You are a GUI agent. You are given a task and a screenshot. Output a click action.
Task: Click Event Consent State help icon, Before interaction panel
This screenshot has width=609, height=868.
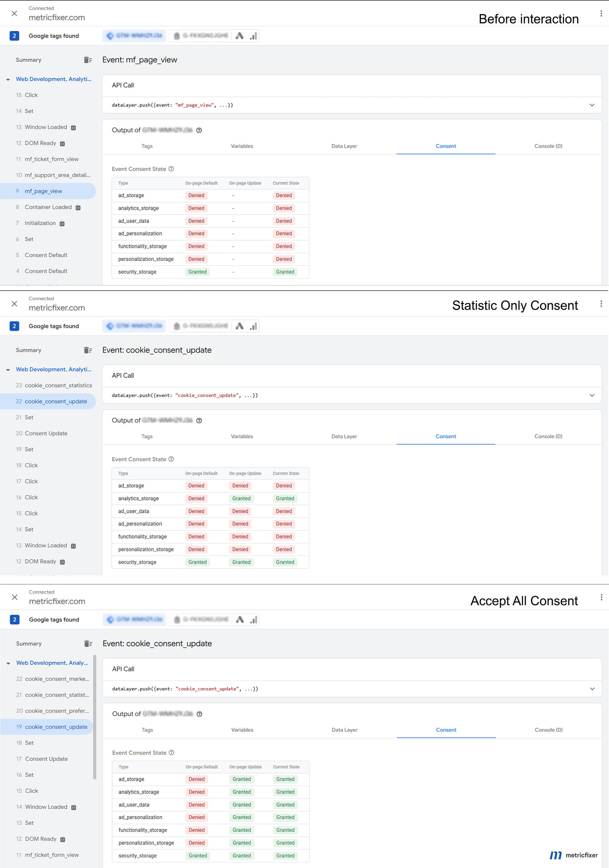(x=171, y=169)
